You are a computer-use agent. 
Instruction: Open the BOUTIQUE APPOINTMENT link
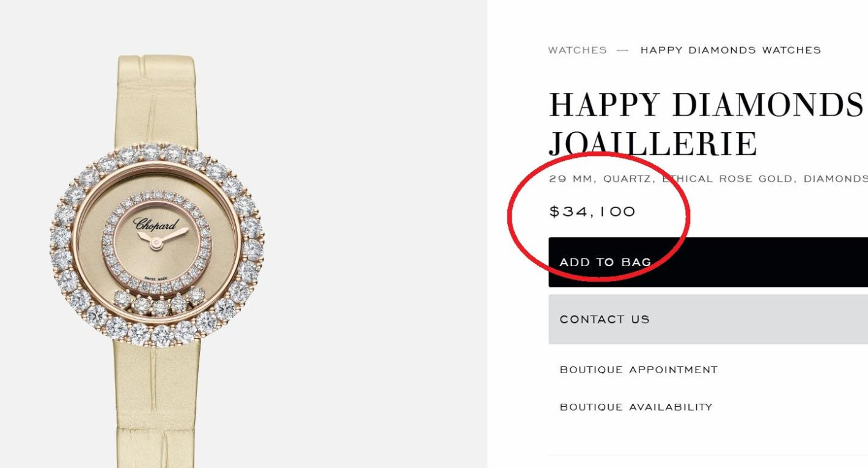(x=639, y=370)
